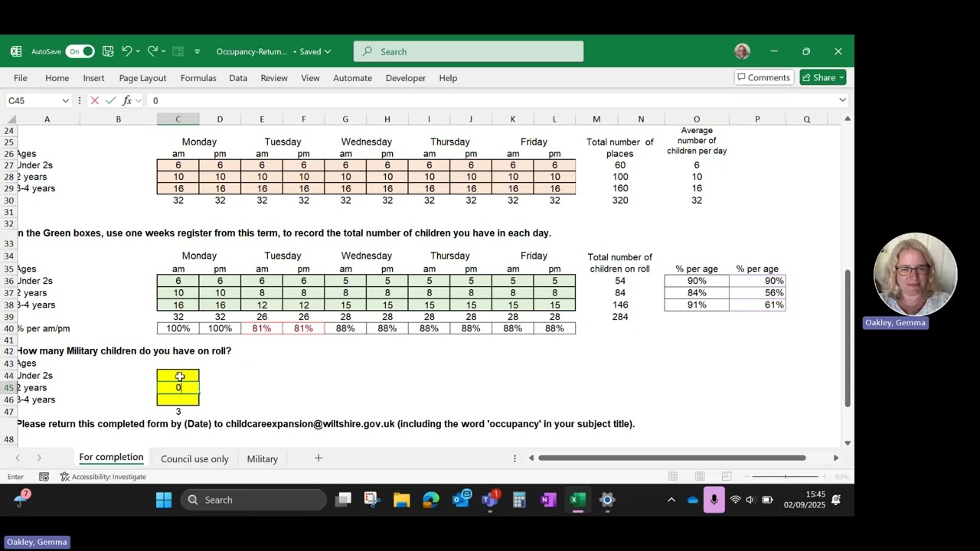
Task: Open Accessibility: Investigate in the status bar
Action: (x=103, y=477)
